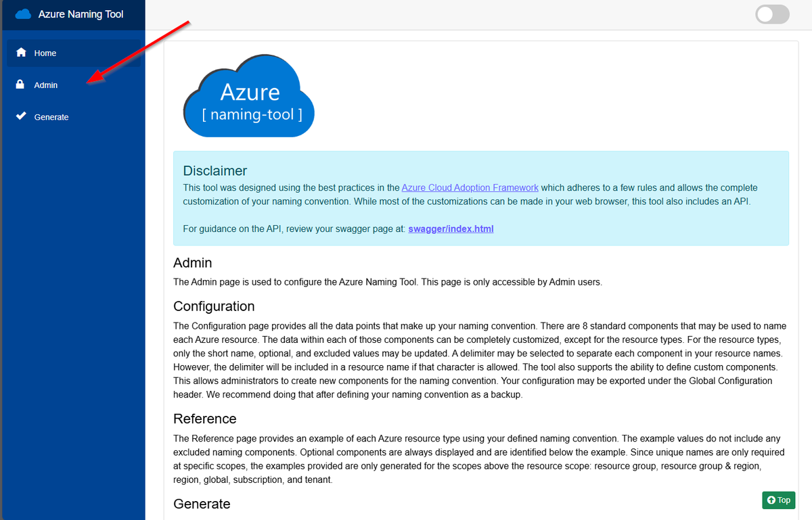This screenshot has height=520, width=812.
Task: Click the Reference section heading
Action: pyautogui.click(x=205, y=419)
